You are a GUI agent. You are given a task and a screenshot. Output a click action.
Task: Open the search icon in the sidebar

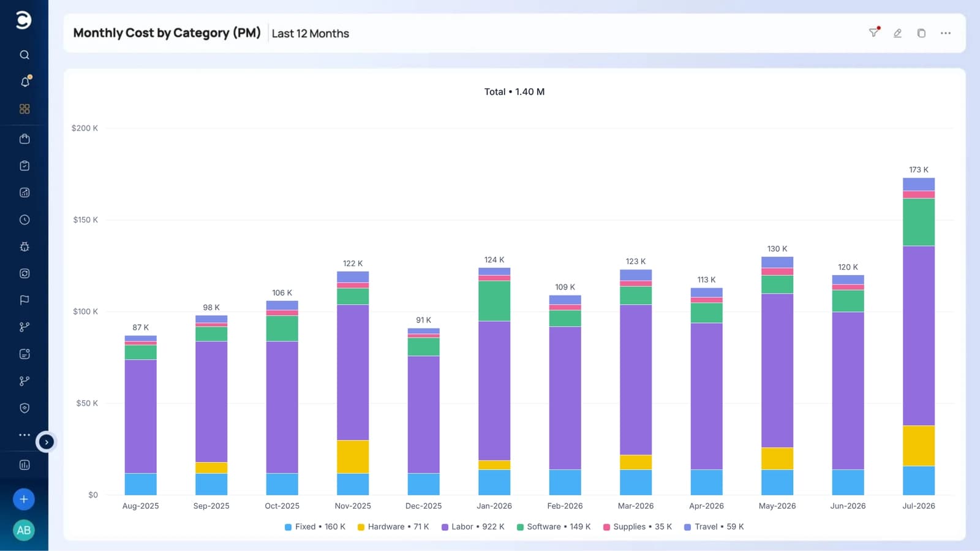tap(24, 55)
